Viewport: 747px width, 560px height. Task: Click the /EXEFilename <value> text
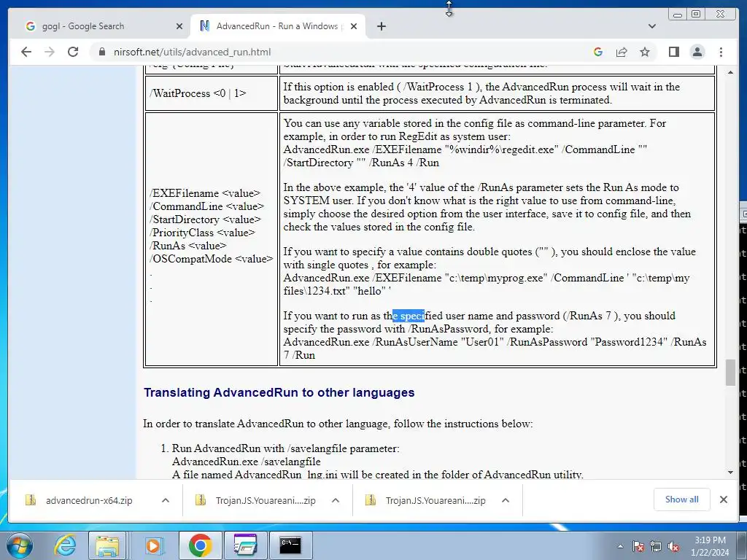[205, 193]
